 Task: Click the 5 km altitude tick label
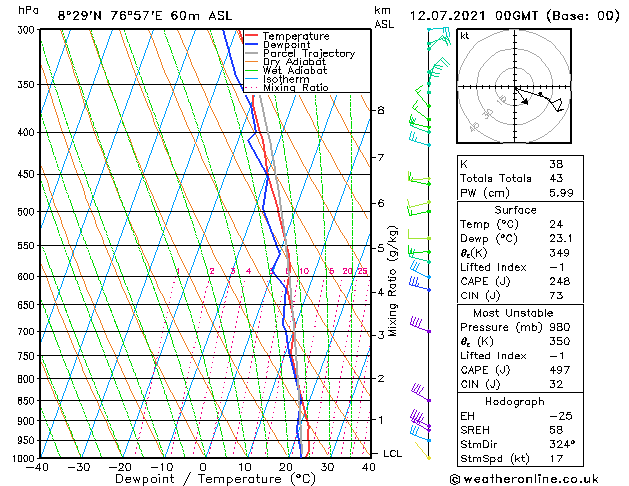(x=381, y=248)
